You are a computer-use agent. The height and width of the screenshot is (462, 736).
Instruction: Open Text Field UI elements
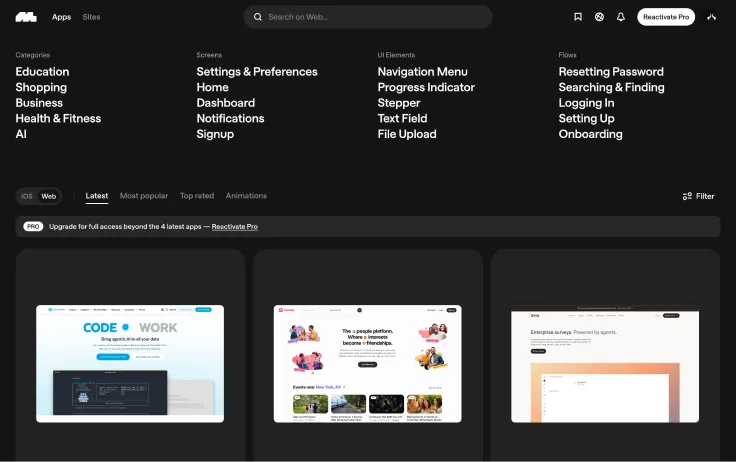402,118
